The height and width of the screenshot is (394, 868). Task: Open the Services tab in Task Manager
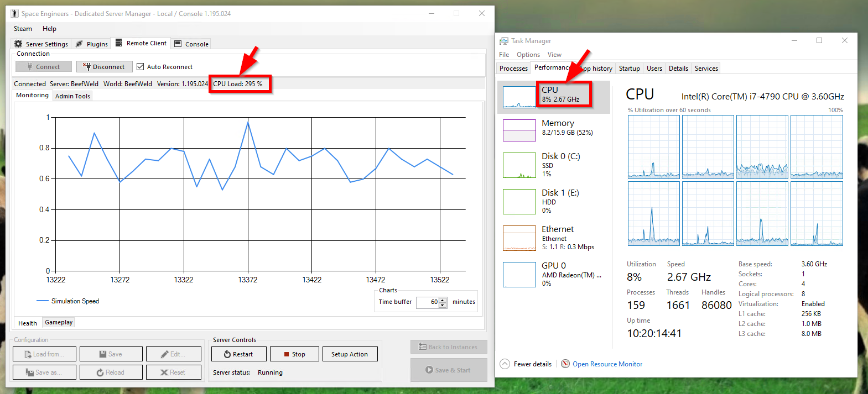[x=706, y=69]
